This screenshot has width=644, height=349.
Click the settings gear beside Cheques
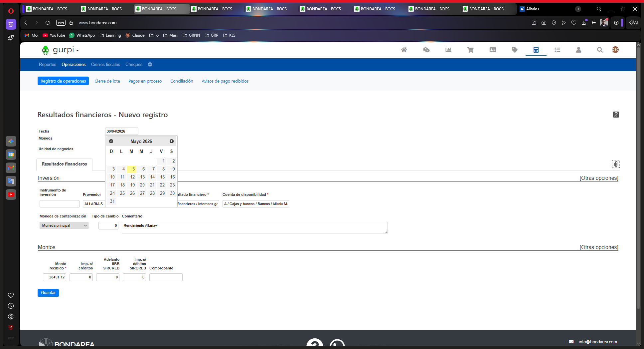coord(150,64)
